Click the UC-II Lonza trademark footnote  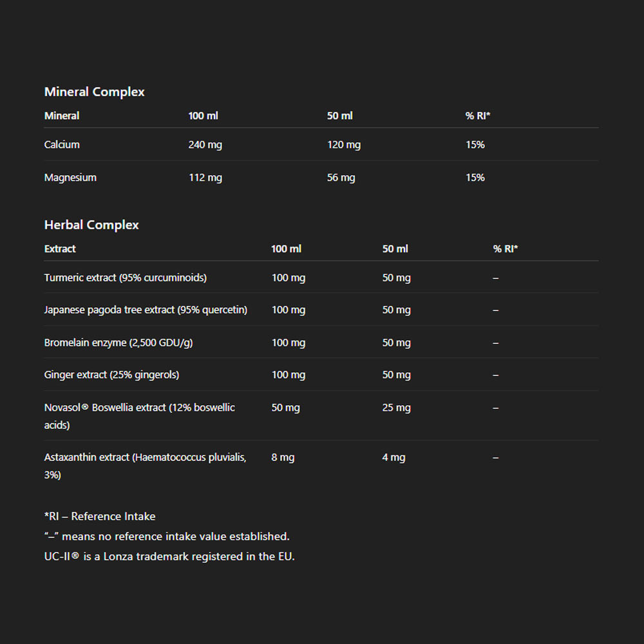coord(169,556)
